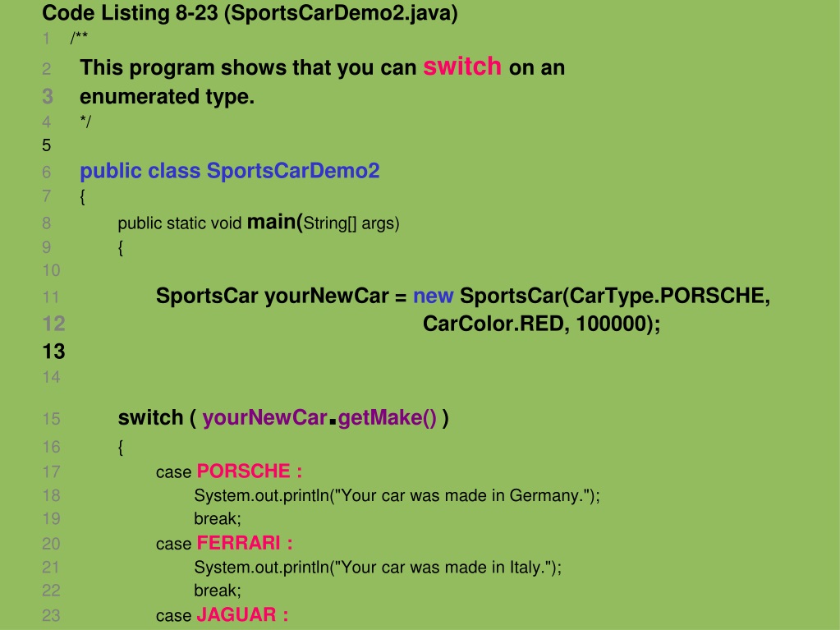Viewport: 840px width, 630px height.
Task: Click the red word 'switch' in the comment
Action: (x=462, y=67)
